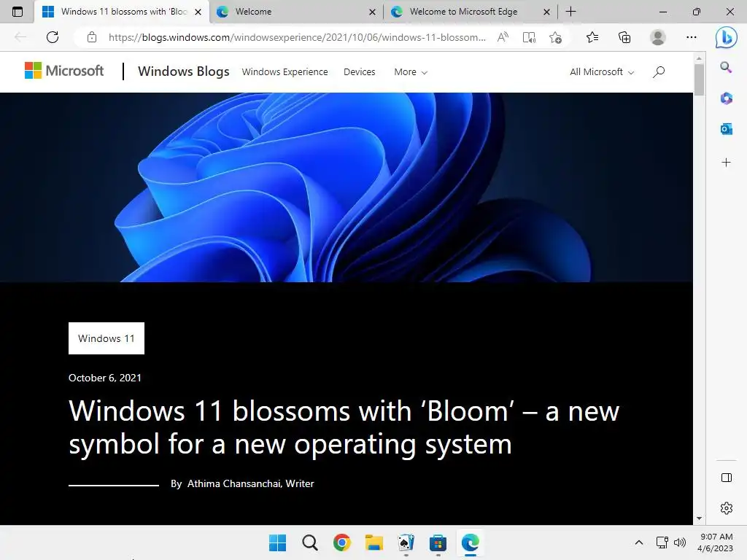Close the Windows 11 blossoms tab
The height and width of the screenshot is (560, 747).
pos(198,12)
